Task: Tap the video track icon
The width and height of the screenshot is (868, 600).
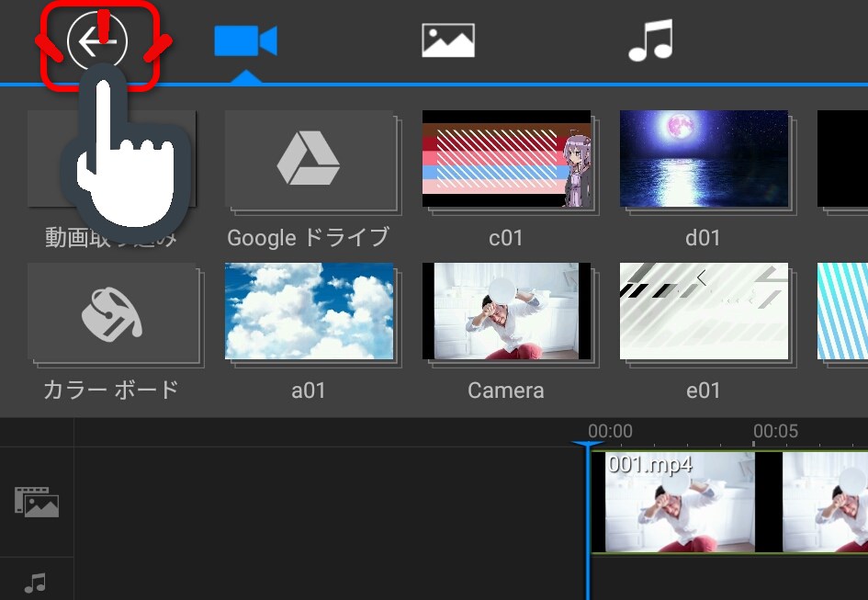Action: tap(37, 502)
